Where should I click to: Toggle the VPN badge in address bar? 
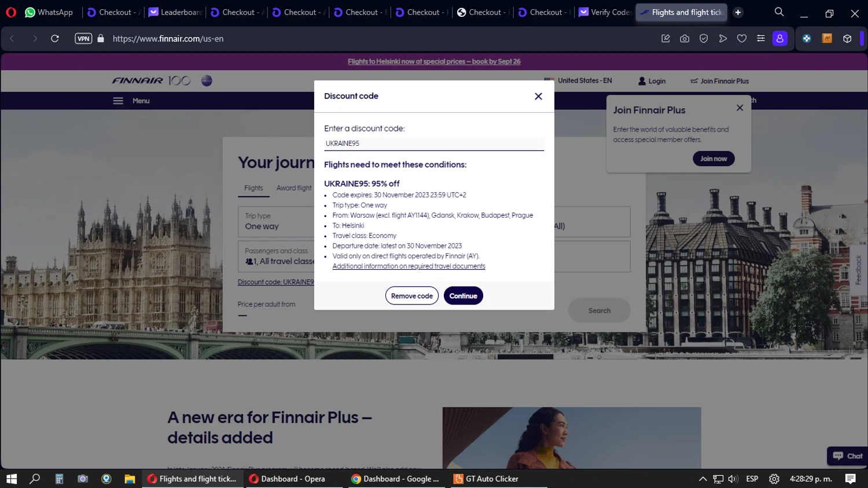83,39
